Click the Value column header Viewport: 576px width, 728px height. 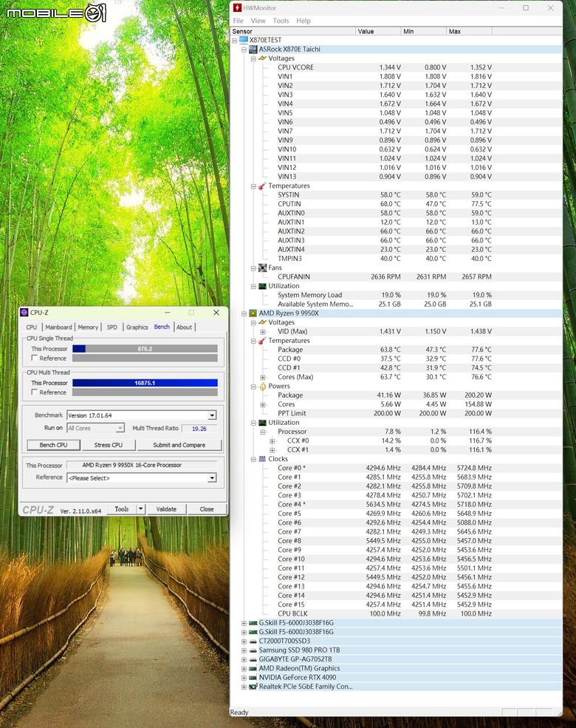click(x=378, y=31)
